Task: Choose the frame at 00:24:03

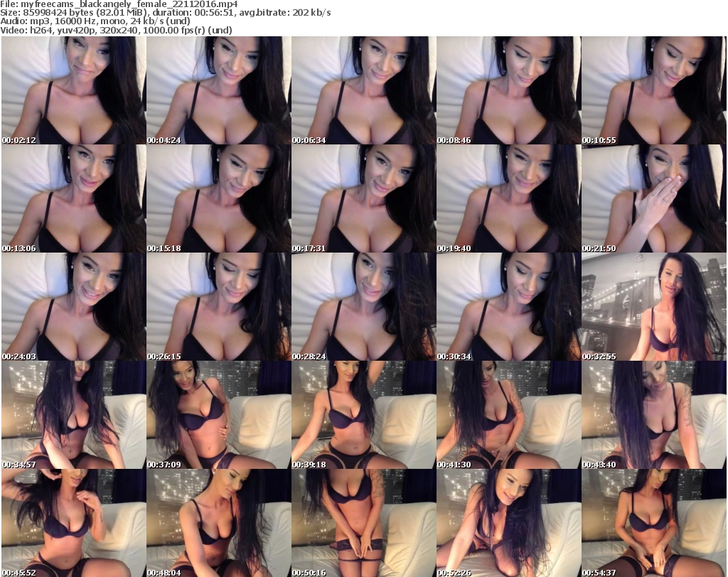Action: click(x=74, y=307)
